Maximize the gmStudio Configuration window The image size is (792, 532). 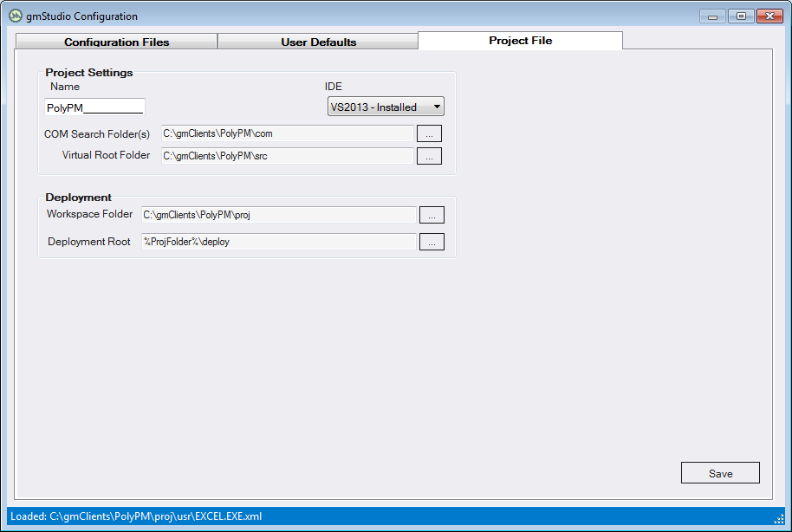pos(741,16)
